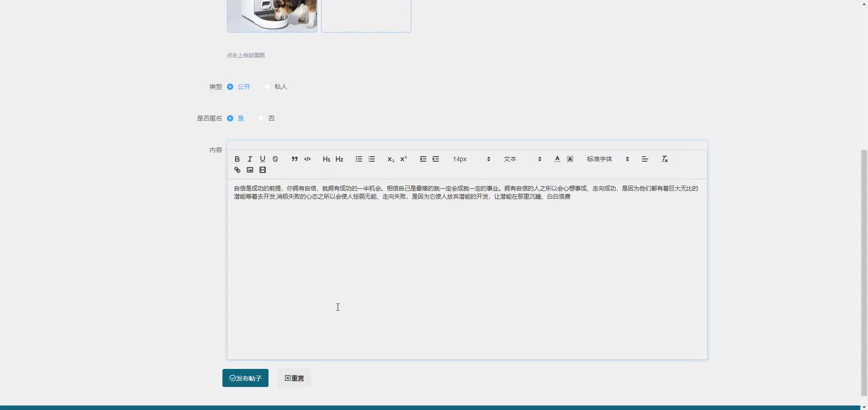Viewport: 868px width, 410px height.
Task: Underline text using the U icon
Action: point(263,159)
